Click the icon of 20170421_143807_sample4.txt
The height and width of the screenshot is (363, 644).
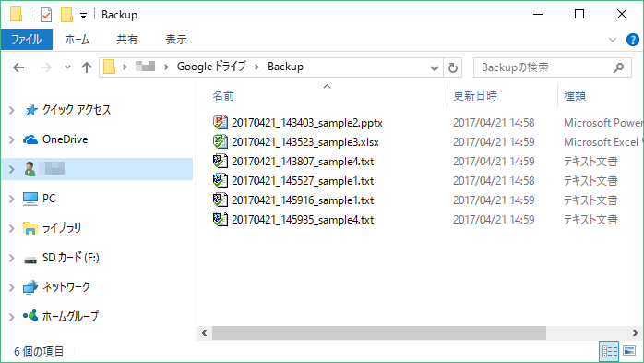click(221, 161)
